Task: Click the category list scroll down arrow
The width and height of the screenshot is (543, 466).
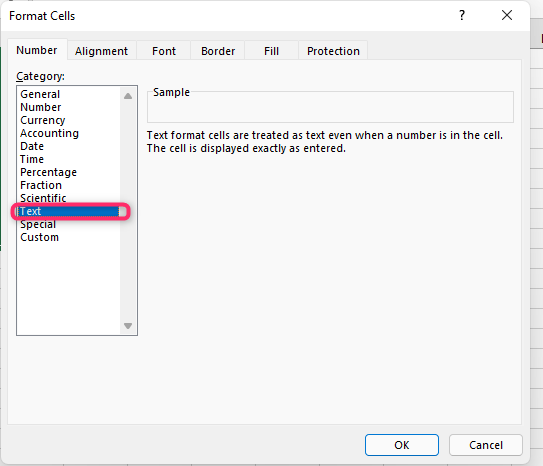Action: point(128,326)
